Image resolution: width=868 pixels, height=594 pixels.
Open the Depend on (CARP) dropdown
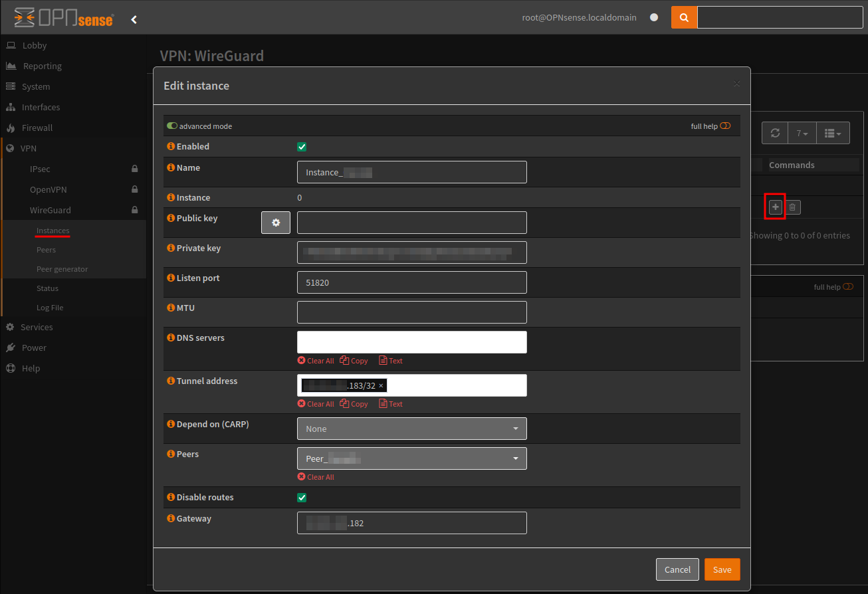412,429
